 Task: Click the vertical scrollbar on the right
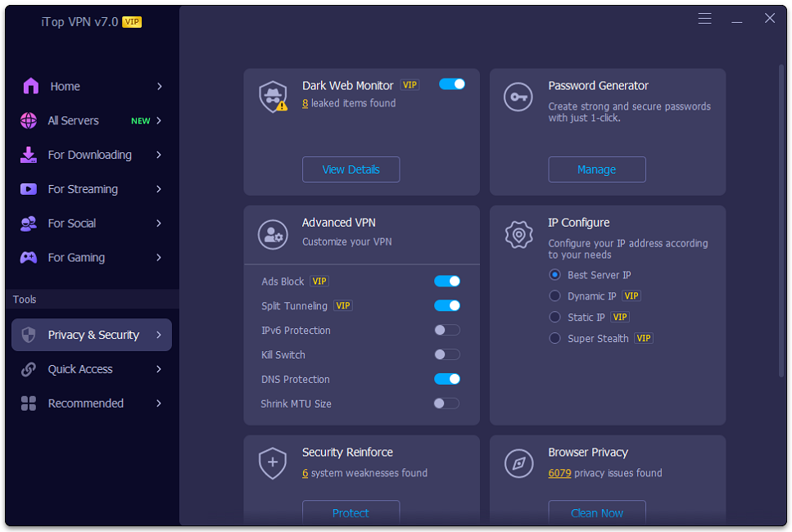pos(781,221)
